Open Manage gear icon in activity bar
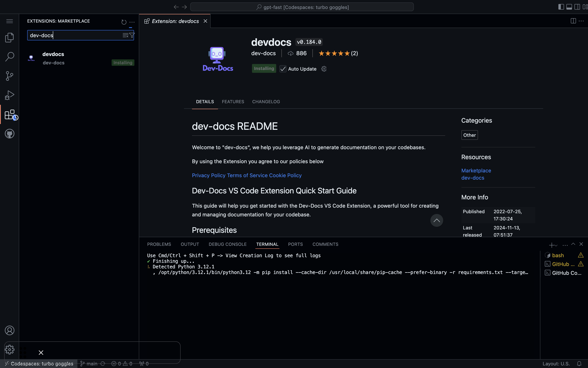This screenshot has width=588, height=368. pyautogui.click(x=9, y=350)
